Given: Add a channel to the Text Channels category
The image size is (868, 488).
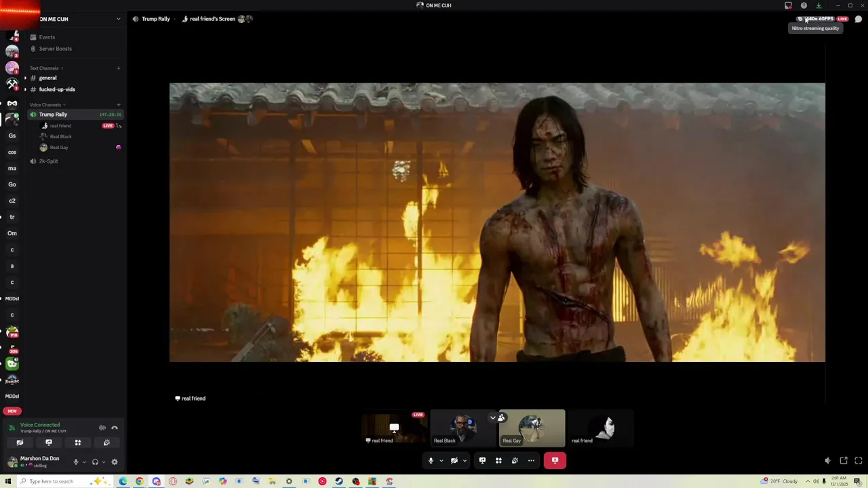Looking at the screenshot, I should 118,68.
